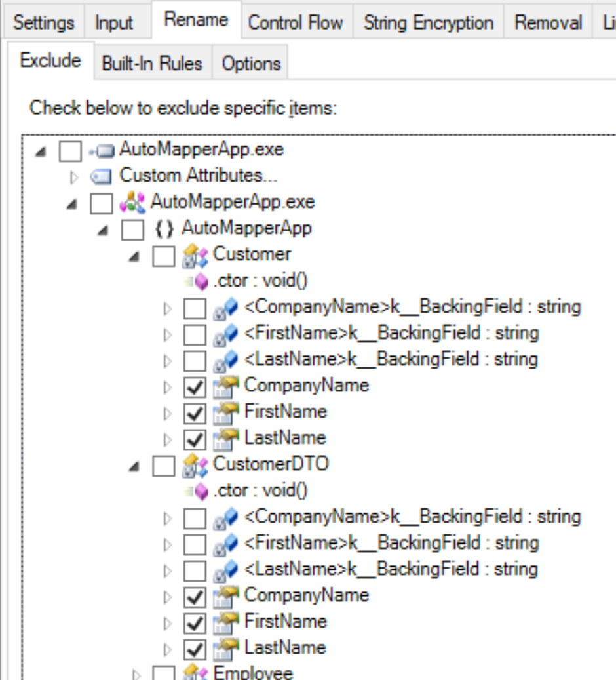Check the CustomerDTO class checkbox
The height and width of the screenshot is (680, 616).
click(164, 466)
